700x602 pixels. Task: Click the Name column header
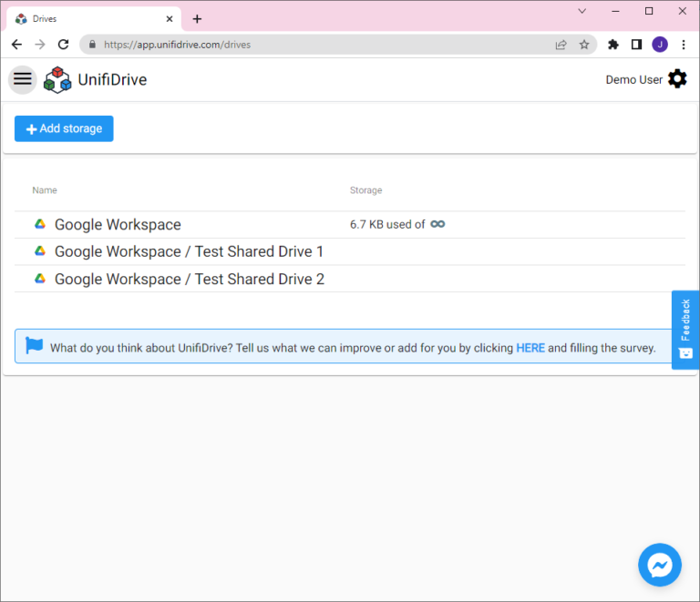click(x=44, y=190)
